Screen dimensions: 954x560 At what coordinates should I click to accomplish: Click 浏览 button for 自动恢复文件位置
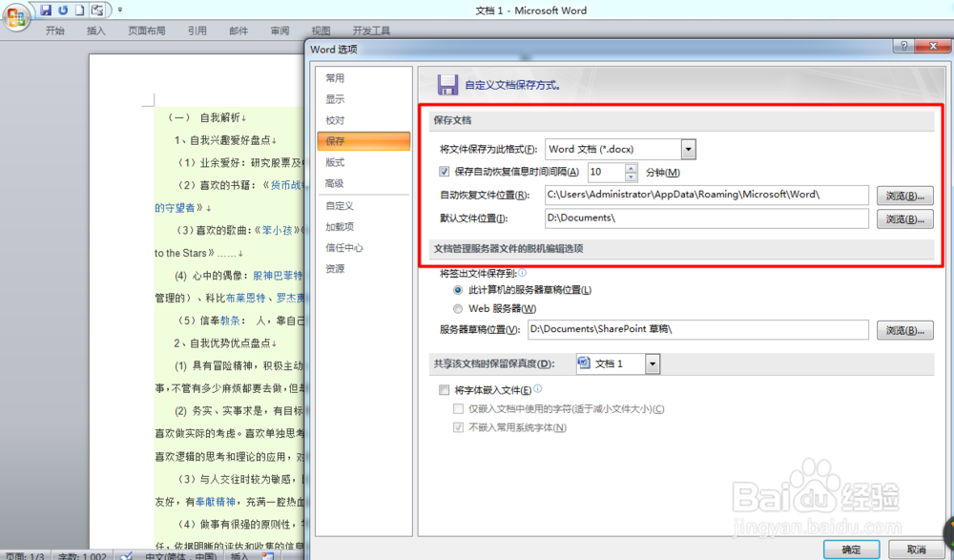coord(904,196)
